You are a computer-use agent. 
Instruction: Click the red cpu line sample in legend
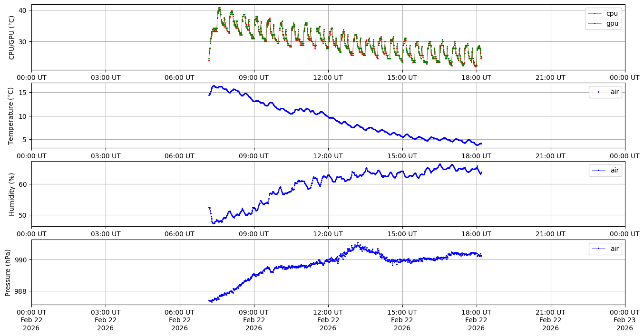coord(595,13)
